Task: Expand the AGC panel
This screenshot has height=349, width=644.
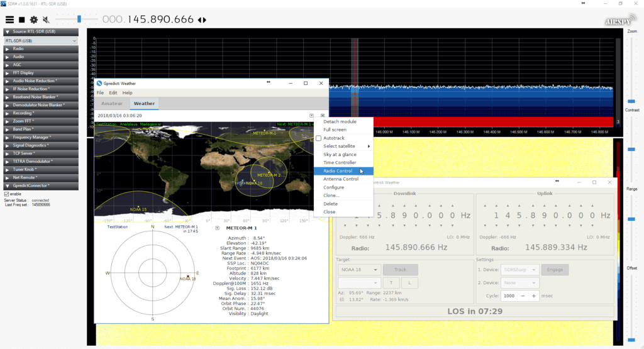Action: [41, 65]
